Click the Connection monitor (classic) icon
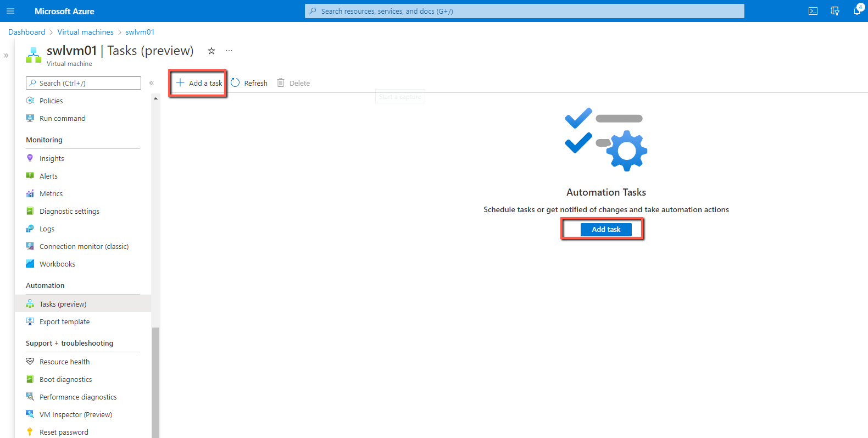The image size is (868, 438). 30,246
